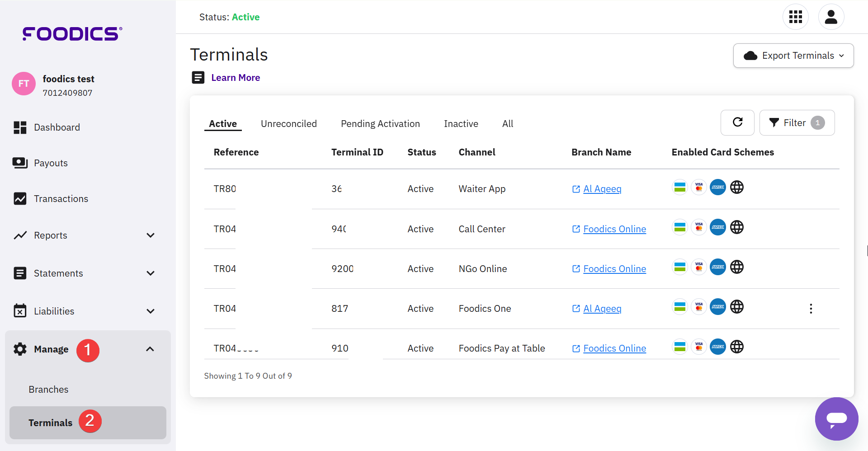Click the Visa/Mastercard icon in Call Center row
The width and height of the screenshot is (868, 451).
pos(698,227)
